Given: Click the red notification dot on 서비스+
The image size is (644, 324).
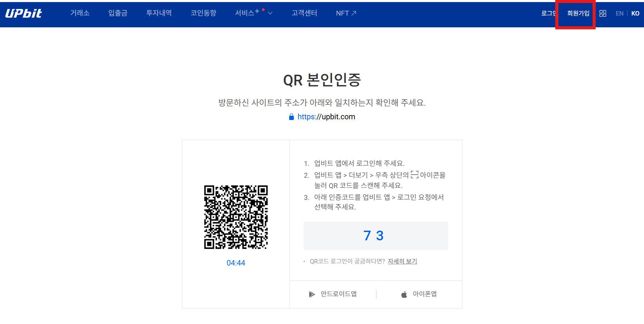Looking at the screenshot, I should click(263, 9).
